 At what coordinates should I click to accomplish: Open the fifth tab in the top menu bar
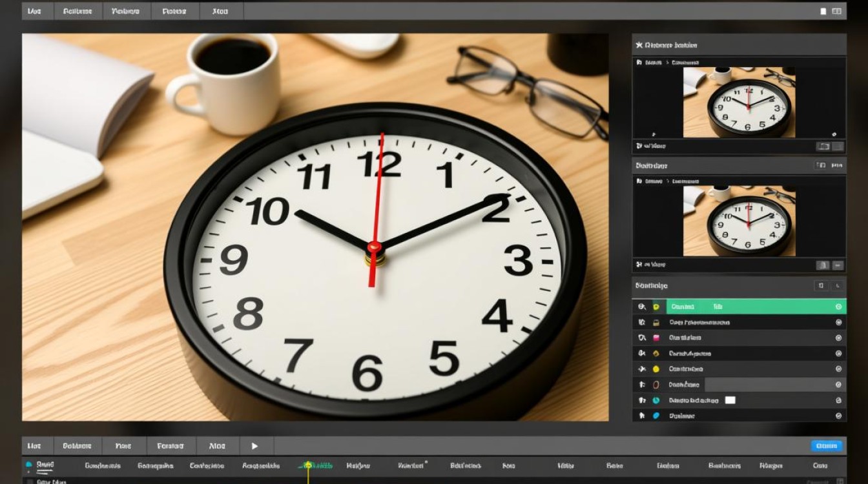222,11
